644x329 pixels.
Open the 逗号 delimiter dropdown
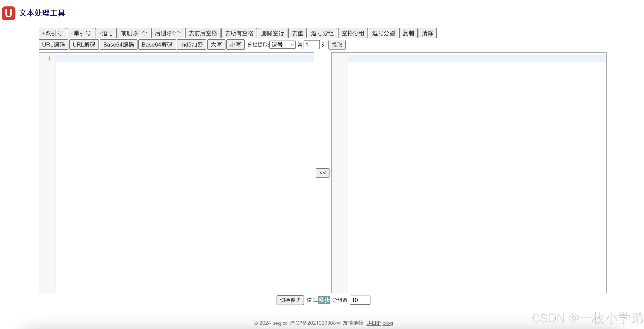click(x=282, y=45)
